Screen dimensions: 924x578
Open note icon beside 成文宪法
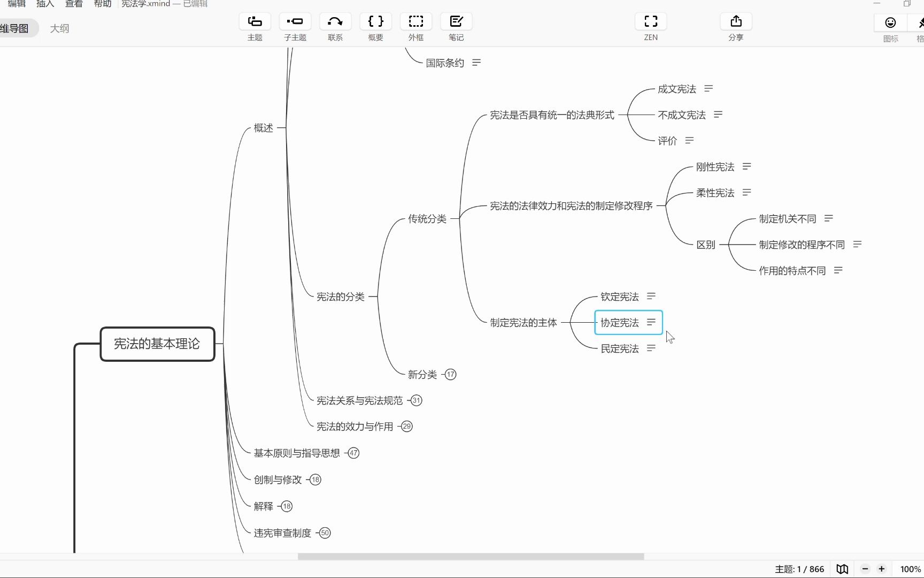point(709,88)
